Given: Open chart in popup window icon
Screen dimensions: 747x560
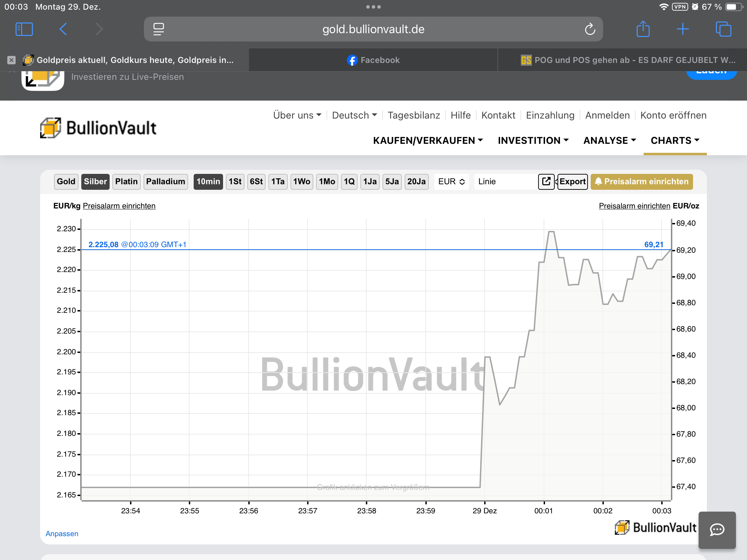Looking at the screenshot, I should click(546, 181).
